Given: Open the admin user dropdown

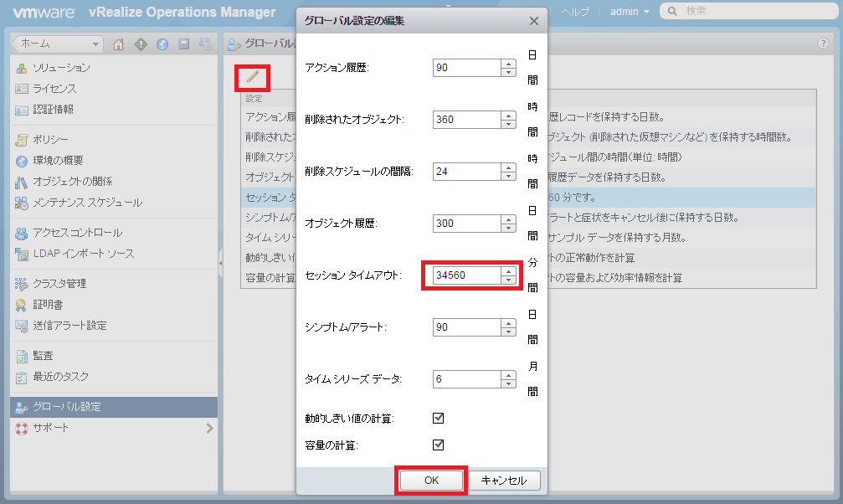Looking at the screenshot, I should coord(630,11).
